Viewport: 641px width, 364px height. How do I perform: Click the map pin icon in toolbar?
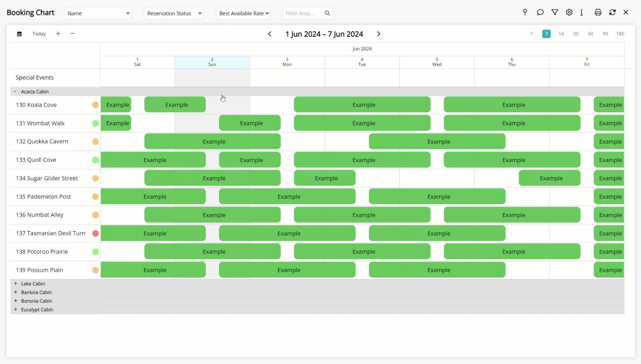525,12
